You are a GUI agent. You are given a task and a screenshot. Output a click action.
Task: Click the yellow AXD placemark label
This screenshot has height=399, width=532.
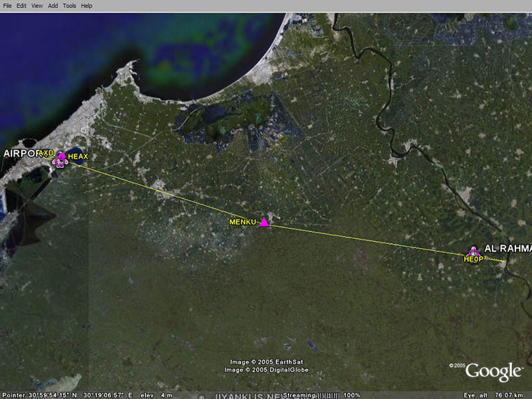click(46, 153)
